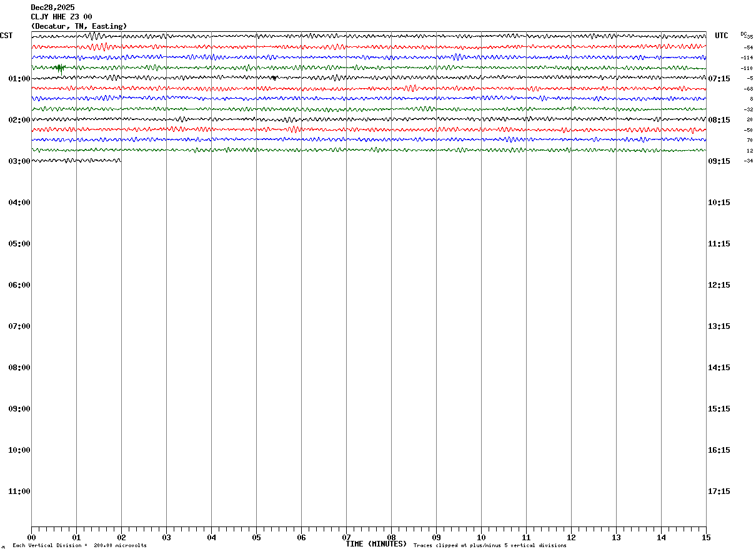Screen dimensions: 756x554
Task: Click the "11:15" UTC time label
Action: pos(719,244)
